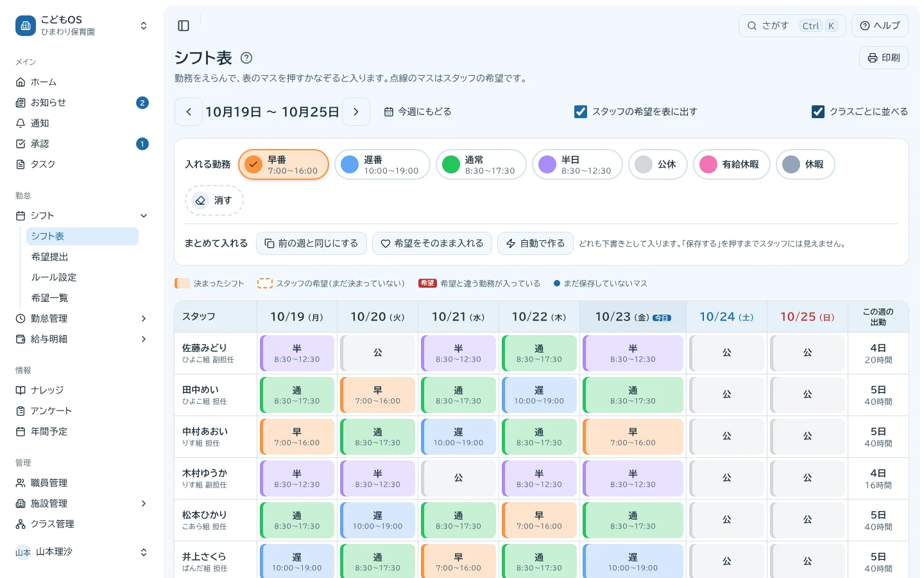Click the こどもOS building logo

(x=26, y=26)
